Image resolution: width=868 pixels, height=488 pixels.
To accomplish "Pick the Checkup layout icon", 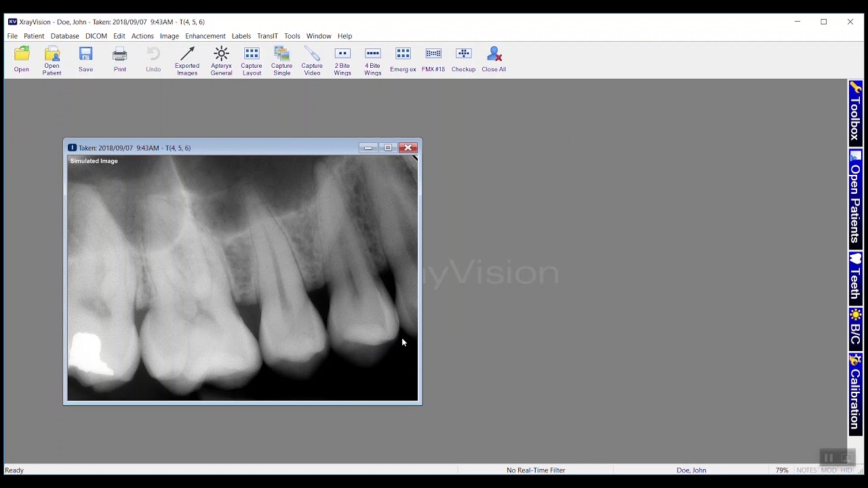I will [x=464, y=60].
